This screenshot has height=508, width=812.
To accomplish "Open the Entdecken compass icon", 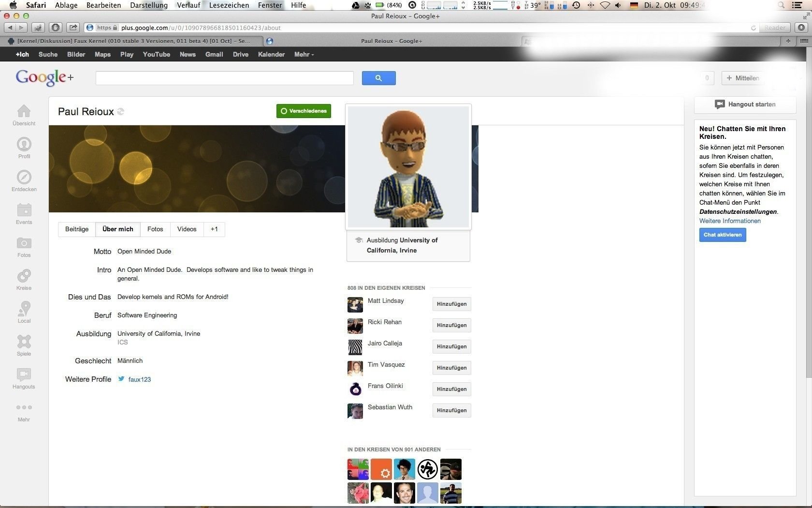I will pos(24,177).
